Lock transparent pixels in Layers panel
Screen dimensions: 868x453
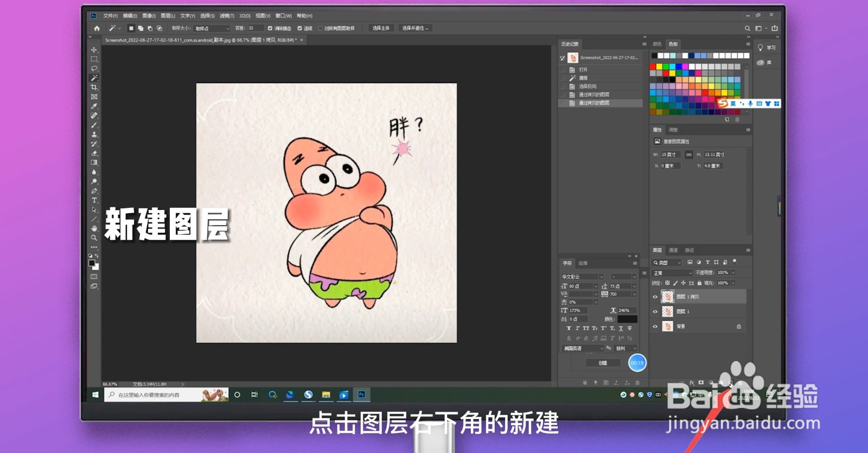(667, 283)
